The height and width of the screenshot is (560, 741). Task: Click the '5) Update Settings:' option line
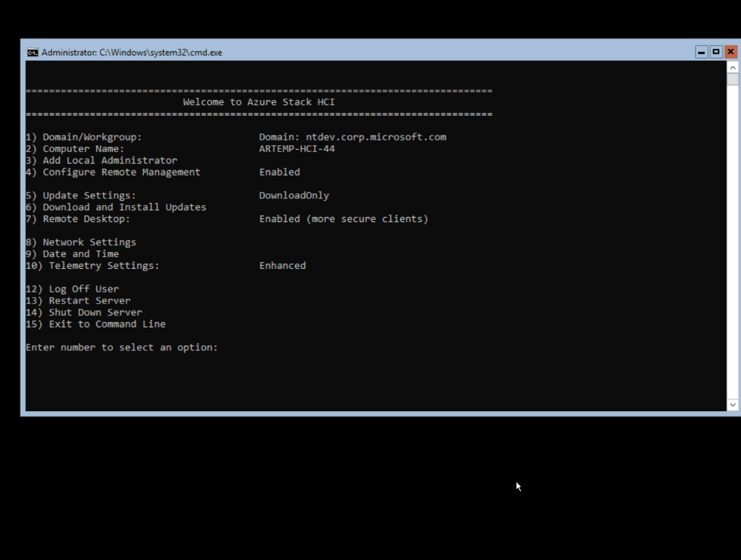coord(81,196)
